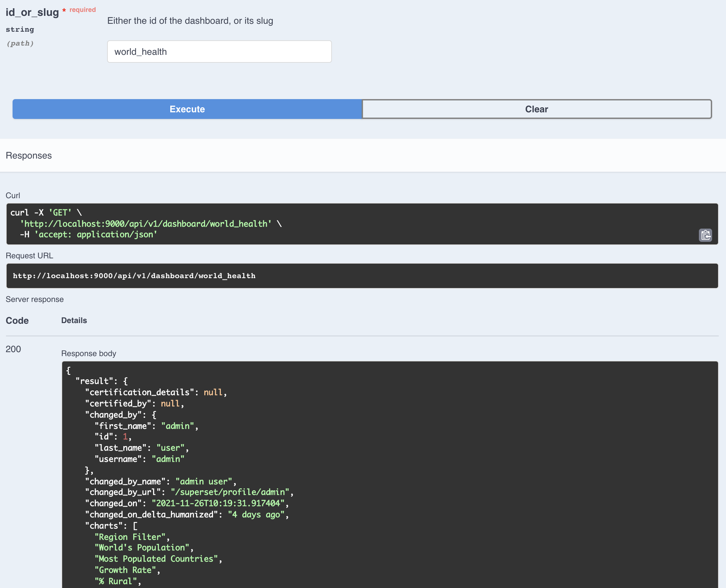
Task: Click the Code column header
Action: point(17,320)
